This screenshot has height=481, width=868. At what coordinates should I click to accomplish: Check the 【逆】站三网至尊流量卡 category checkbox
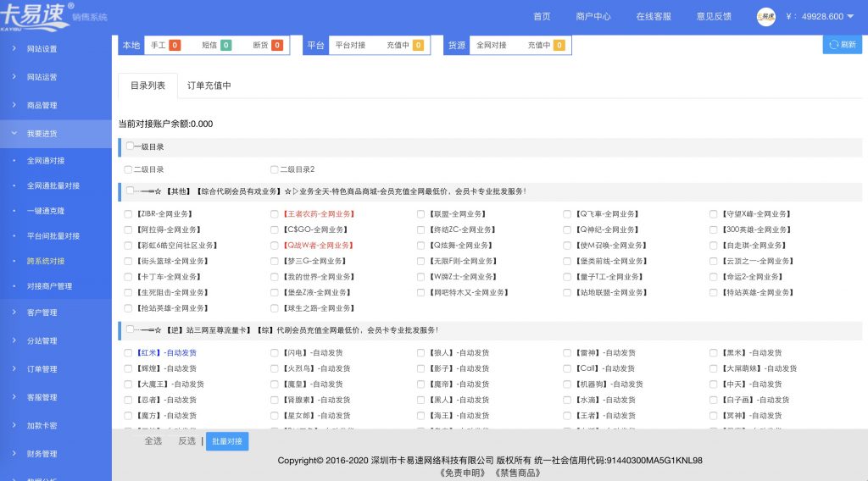pyautogui.click(x=130, y=329)
